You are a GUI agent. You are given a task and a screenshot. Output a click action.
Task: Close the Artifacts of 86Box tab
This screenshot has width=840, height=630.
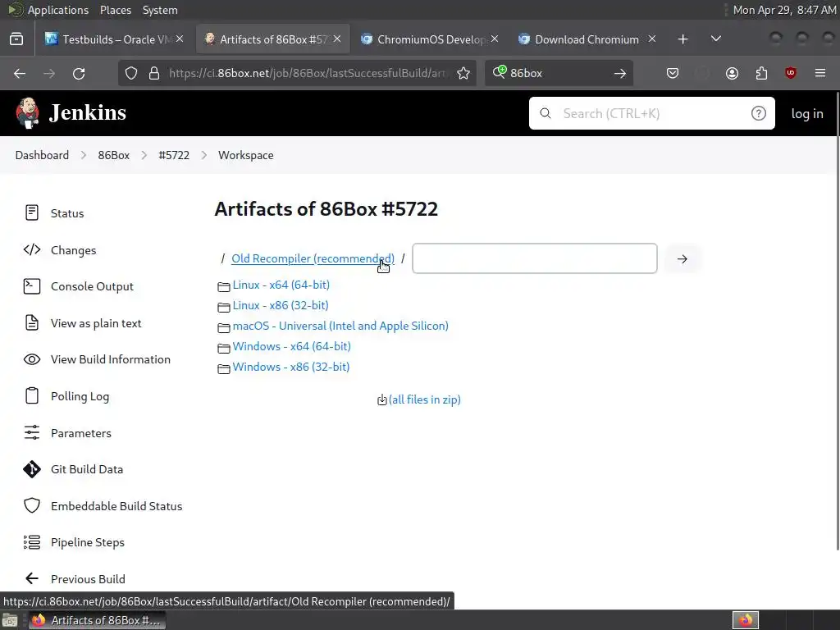337,39
